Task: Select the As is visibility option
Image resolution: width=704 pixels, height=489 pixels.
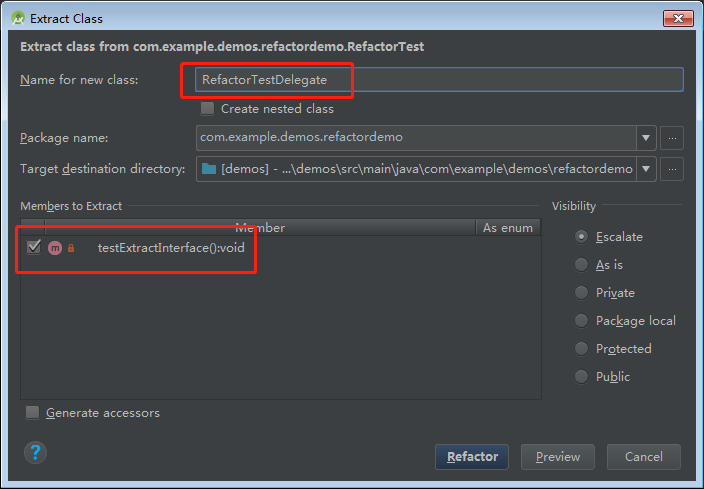Action: pos(582,265)
